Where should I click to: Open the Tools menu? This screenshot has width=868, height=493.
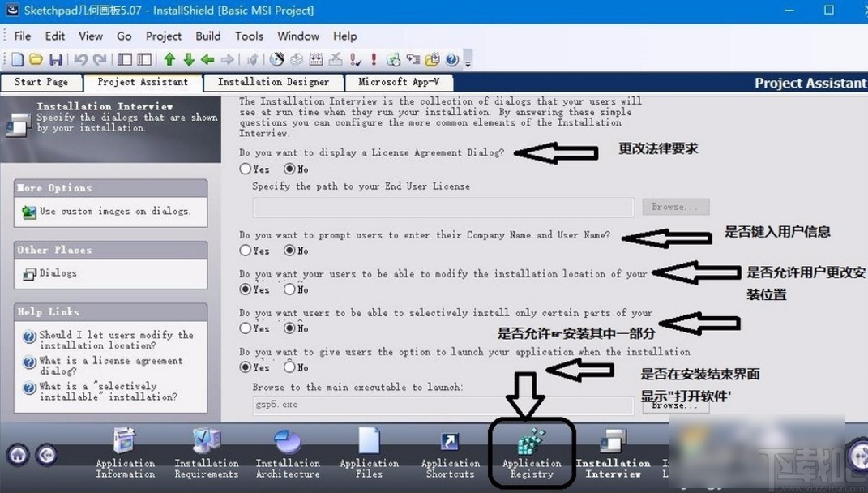(x=249, y=36)
